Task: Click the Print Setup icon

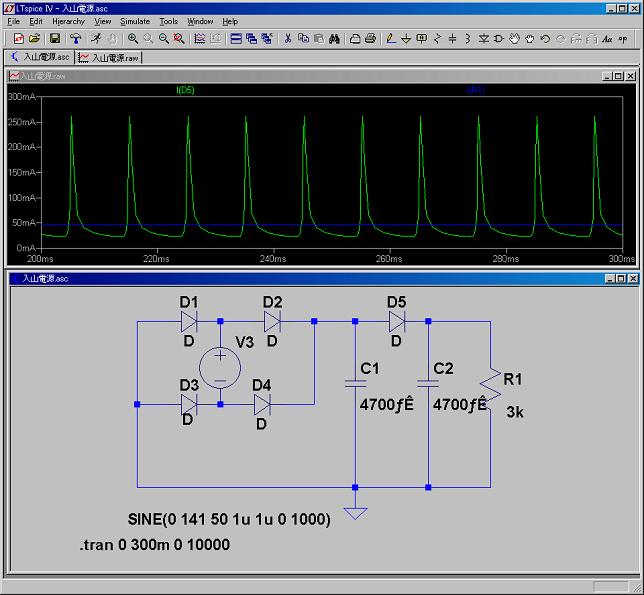Action: point(355,39)
